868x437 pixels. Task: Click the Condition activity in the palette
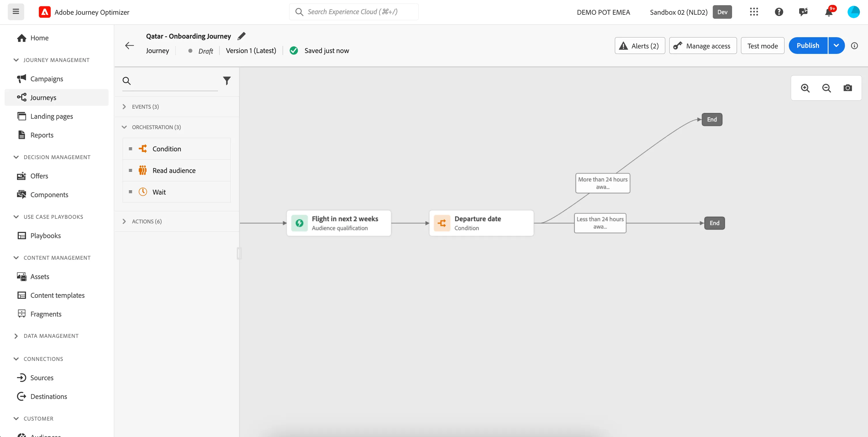177,149
